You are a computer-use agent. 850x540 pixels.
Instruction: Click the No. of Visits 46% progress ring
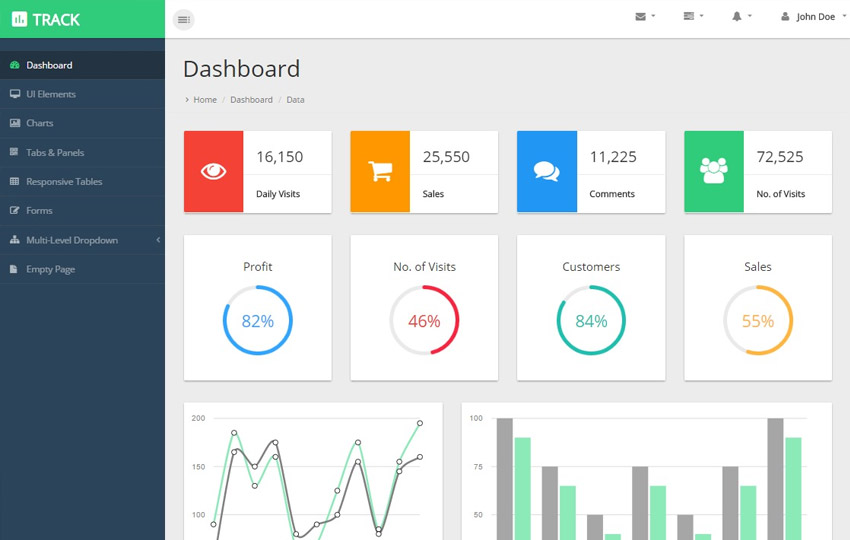[424, 320]
